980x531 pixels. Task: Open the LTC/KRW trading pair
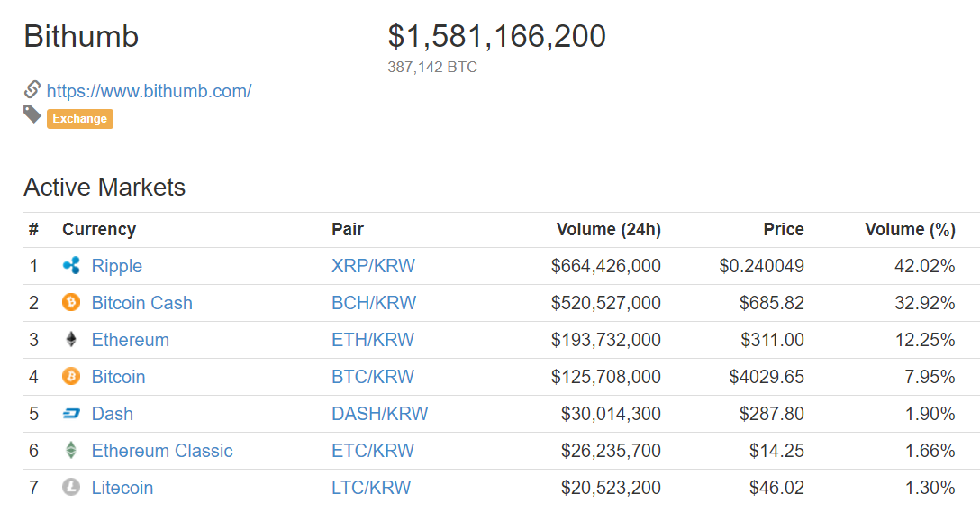click(x=371, y=487)
